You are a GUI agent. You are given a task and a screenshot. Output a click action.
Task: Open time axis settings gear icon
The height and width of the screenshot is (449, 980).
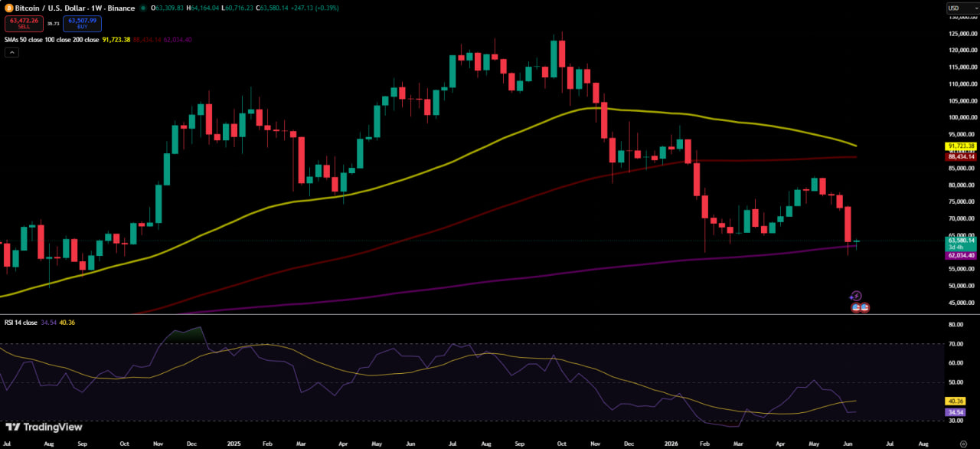click(x=963, y=443)
